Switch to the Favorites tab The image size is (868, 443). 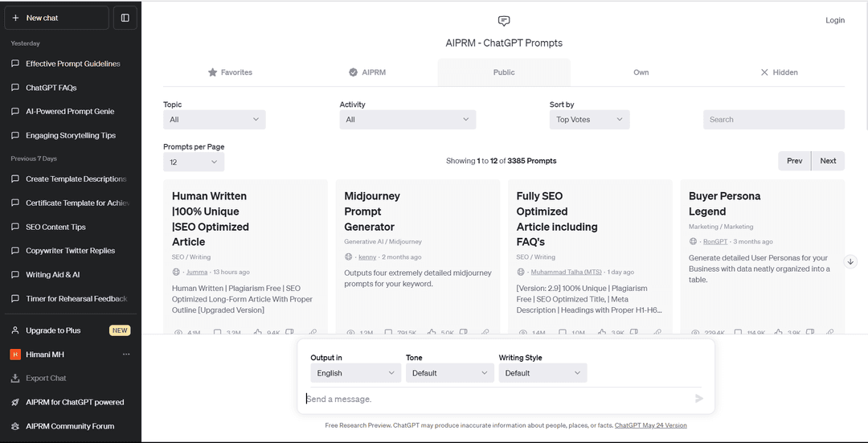[230, 72]
